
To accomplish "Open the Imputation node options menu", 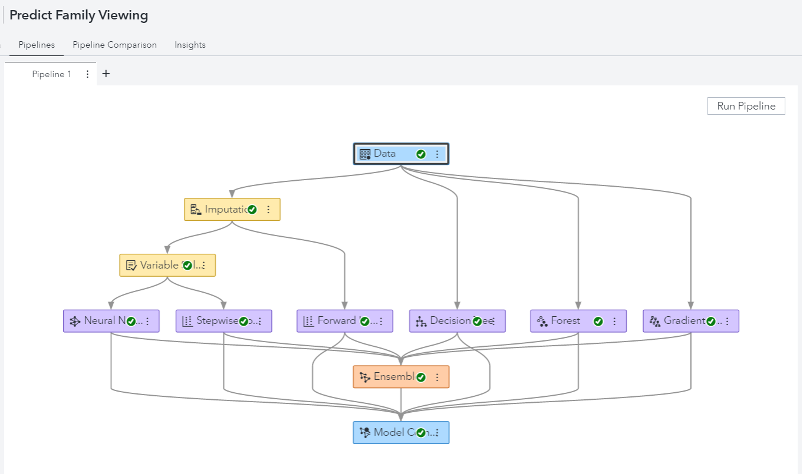I will [x=269, y=210].
